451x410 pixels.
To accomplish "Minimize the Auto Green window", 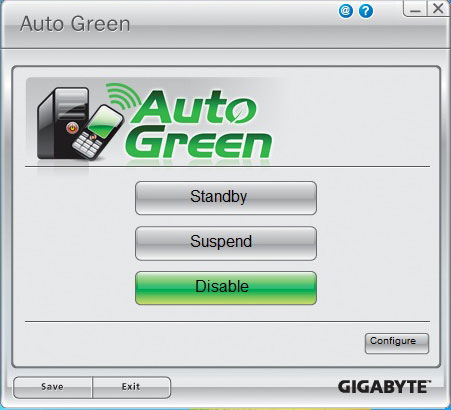I will [415, 9].
